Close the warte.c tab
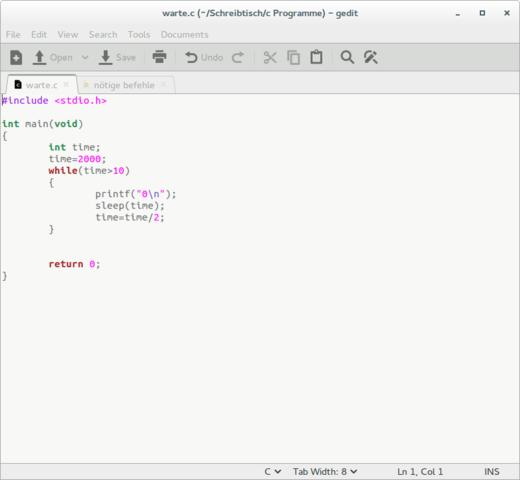Image resolution: width=520 pixels, height=480 pixels. click(x=66, y=85)
